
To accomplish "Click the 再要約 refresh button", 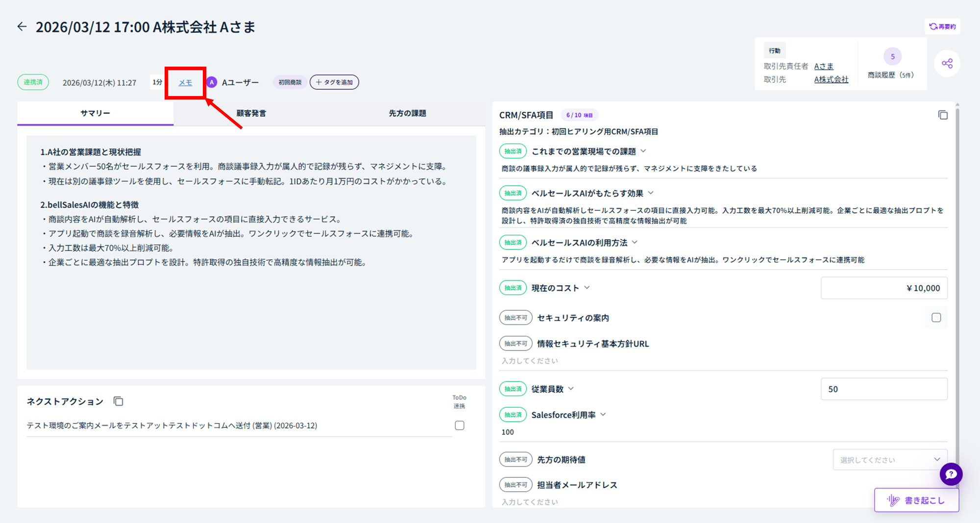I will (942, 26).
